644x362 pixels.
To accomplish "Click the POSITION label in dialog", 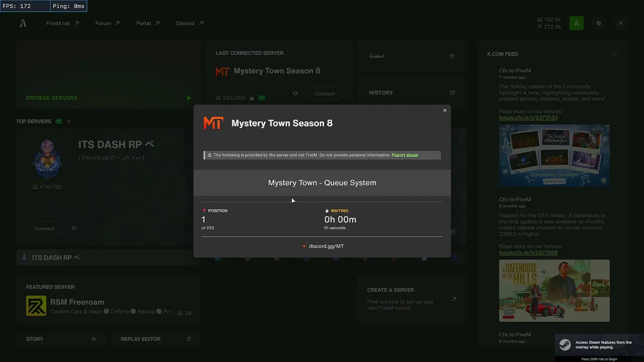I will point(217,211).
